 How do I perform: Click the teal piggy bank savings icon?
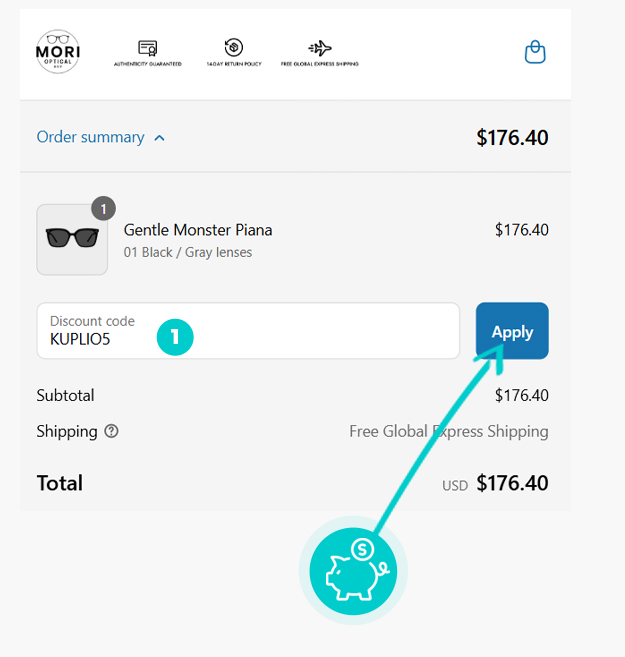pyautogui.click(x=353, y=571)
